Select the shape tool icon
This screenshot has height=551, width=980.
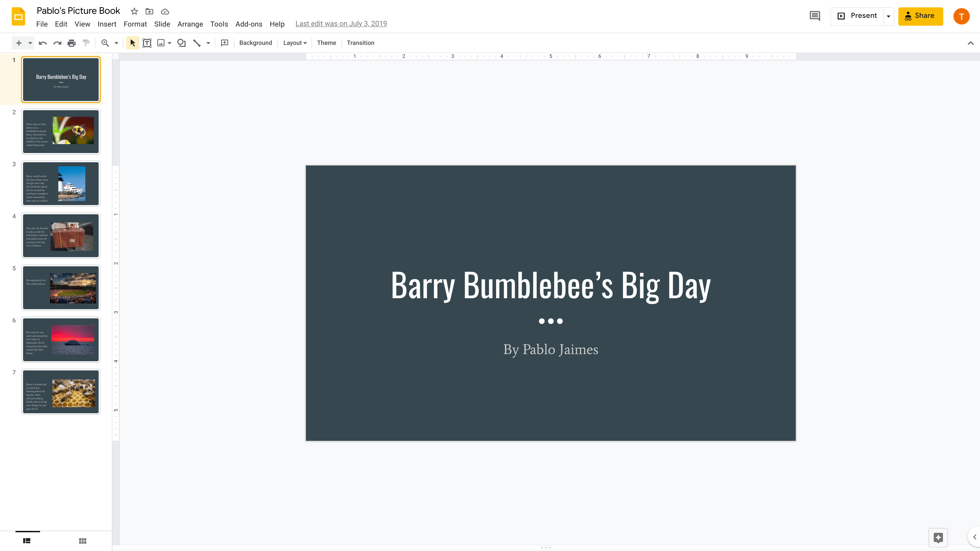(181, 43)
